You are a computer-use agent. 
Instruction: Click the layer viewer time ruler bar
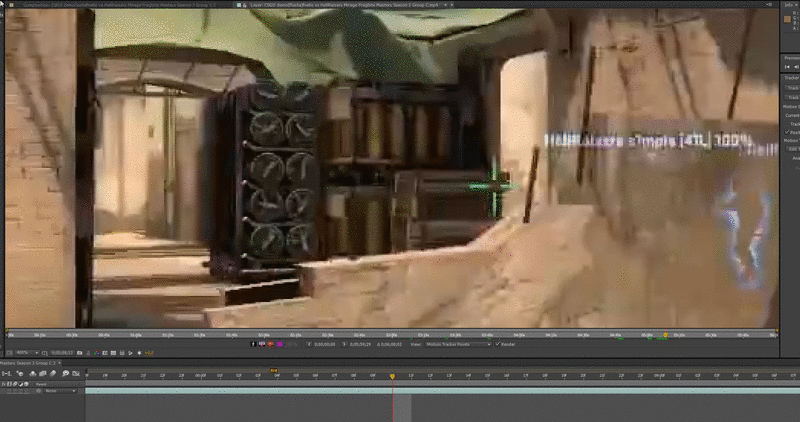point(392,335)
